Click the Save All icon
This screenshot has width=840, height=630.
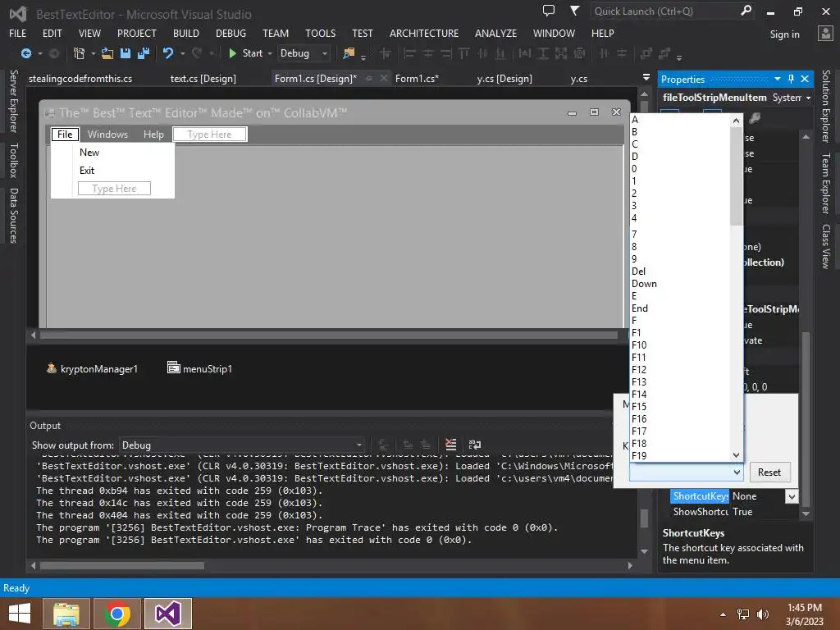coord(144,53)
